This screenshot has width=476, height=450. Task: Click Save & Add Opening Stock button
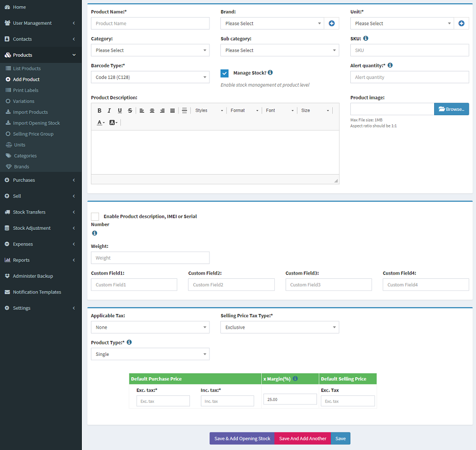(242, 439)
